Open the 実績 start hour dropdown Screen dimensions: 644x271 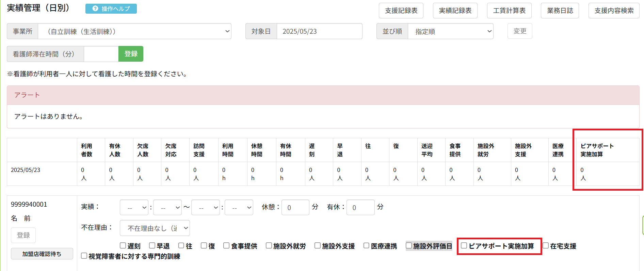134,207
